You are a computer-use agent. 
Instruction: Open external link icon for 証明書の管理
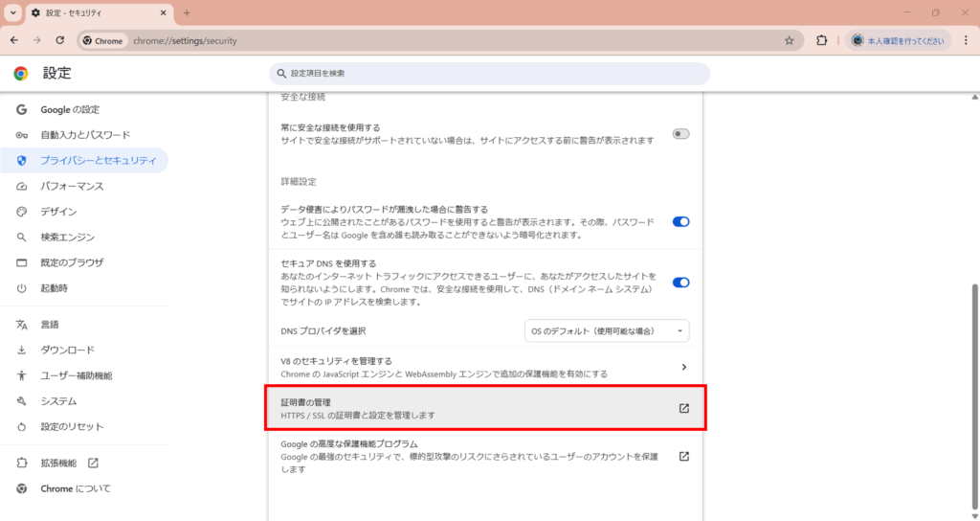(683, 408)
